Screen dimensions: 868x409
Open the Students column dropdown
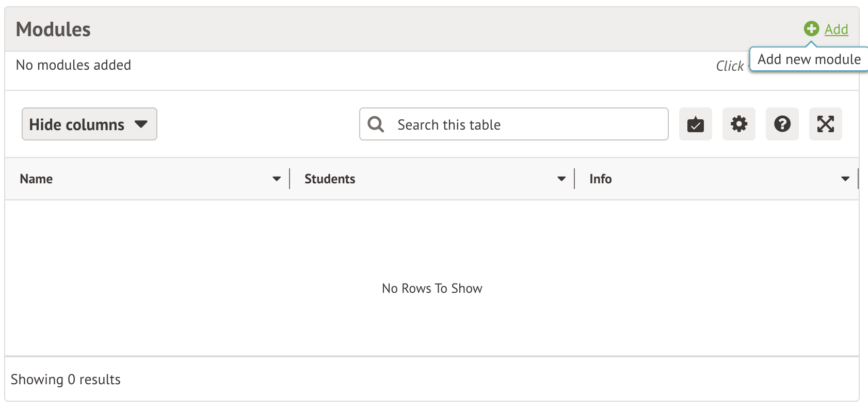point(561,179)
